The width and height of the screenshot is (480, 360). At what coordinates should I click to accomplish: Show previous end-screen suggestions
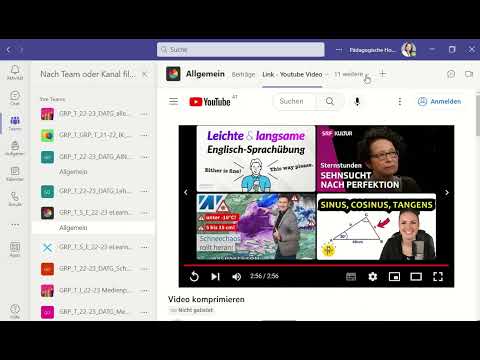click(x=186, y=192)
